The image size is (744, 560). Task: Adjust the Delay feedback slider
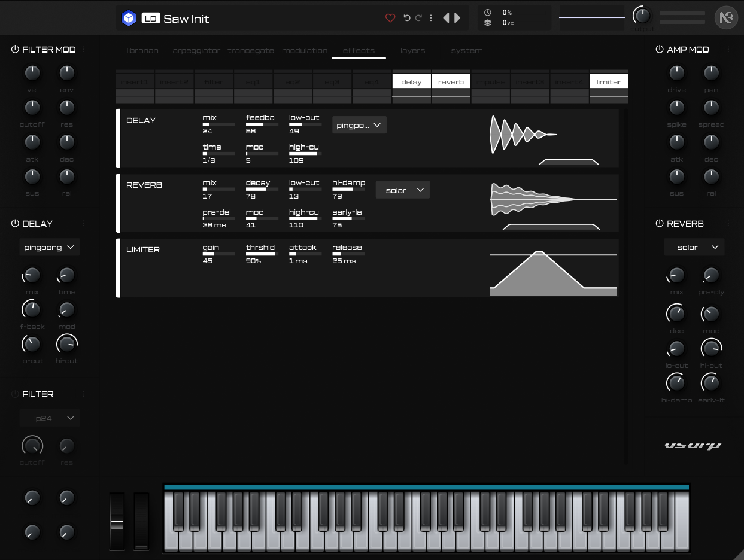pyautogui.click(x=262, y=124)
